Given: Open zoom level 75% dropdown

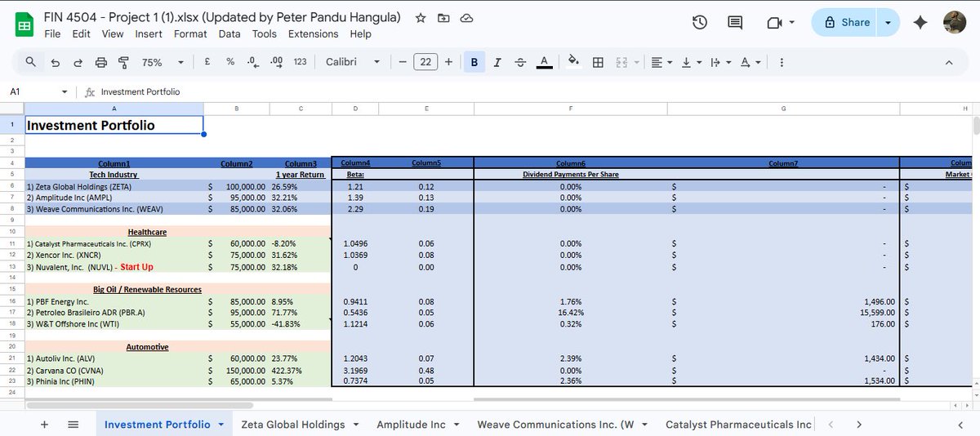Looking at the screenshot, I should 163,62.
